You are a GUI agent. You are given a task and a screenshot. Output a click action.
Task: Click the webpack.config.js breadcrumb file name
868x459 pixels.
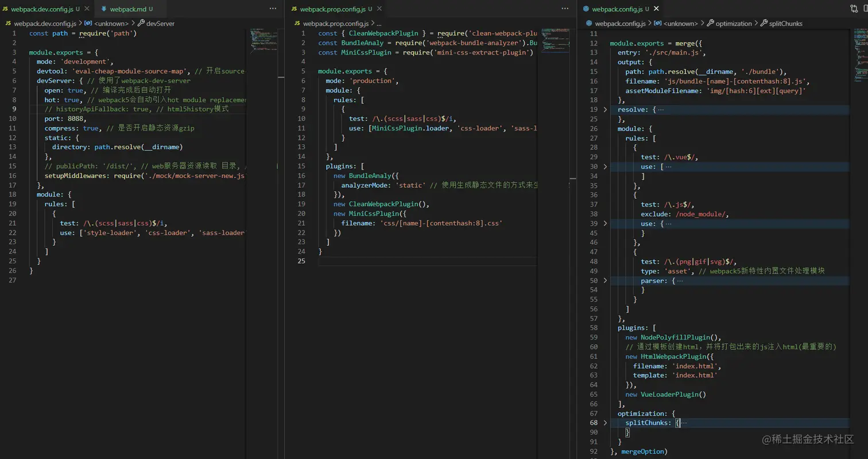click(621, 24)
